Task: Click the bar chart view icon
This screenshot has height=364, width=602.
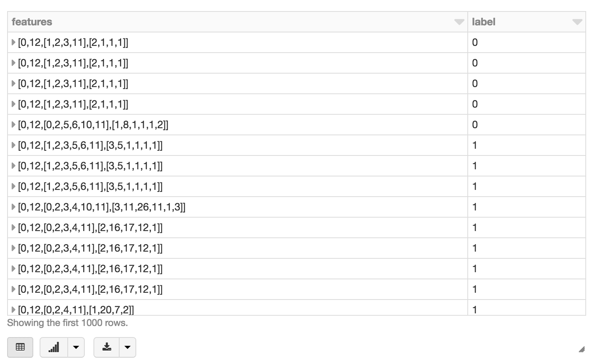Action: tap(54, 347)
